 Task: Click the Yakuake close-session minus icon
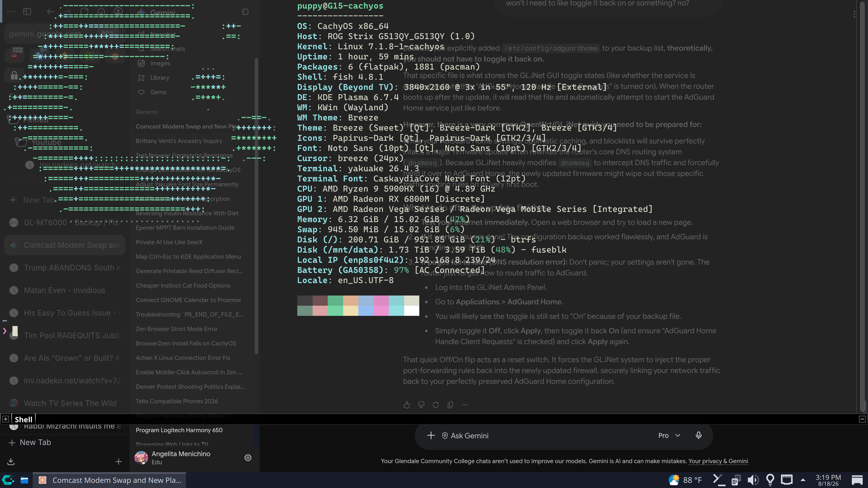click(862, 419)
